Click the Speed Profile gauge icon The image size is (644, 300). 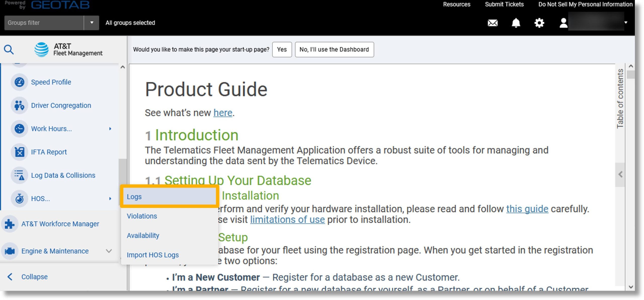pyautogui.click(x=19, y=82)
